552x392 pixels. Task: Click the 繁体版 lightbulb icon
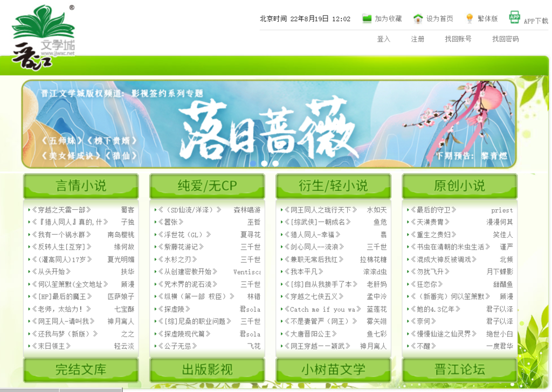[x=470, y=18]
